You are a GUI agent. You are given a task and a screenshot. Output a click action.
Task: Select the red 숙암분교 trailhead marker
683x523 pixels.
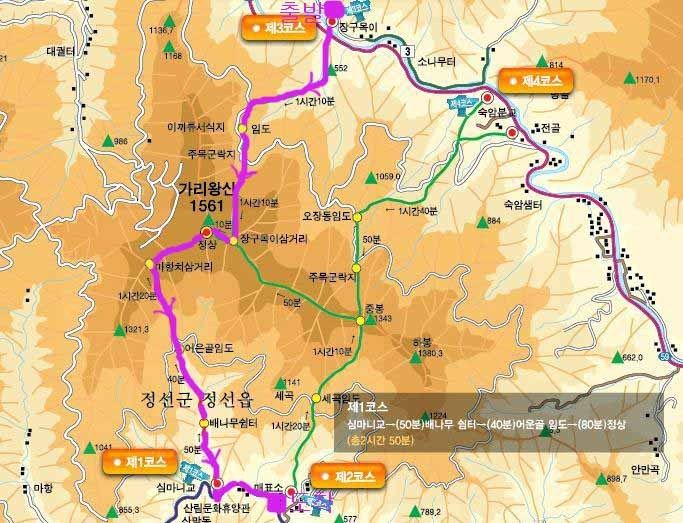[x=487, y=97]
